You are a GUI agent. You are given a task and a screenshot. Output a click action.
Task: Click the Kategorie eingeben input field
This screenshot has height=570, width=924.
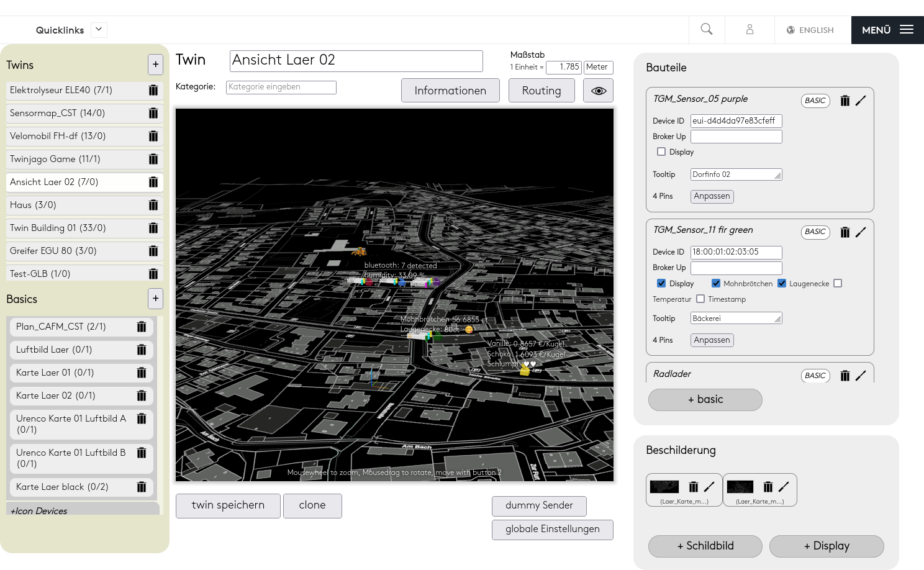281,88
